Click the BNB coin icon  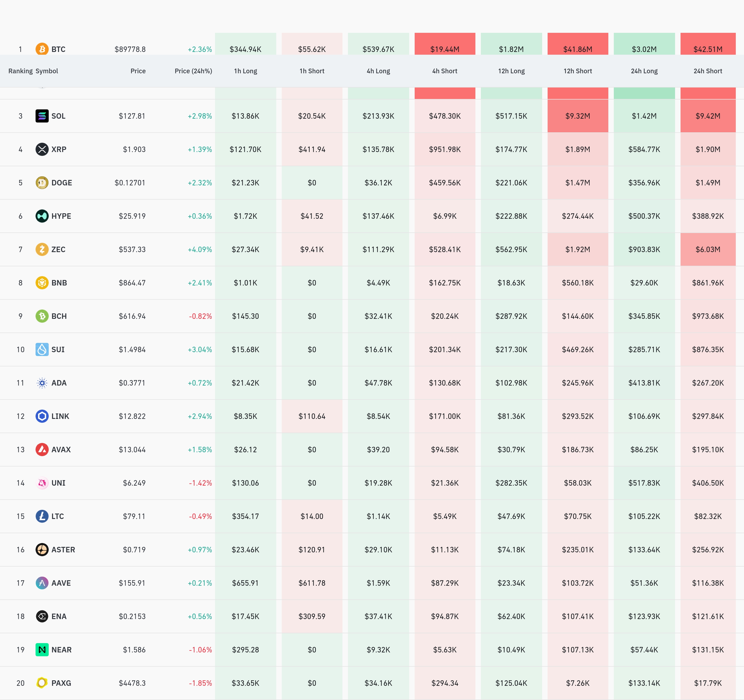[x=42, y=283]
